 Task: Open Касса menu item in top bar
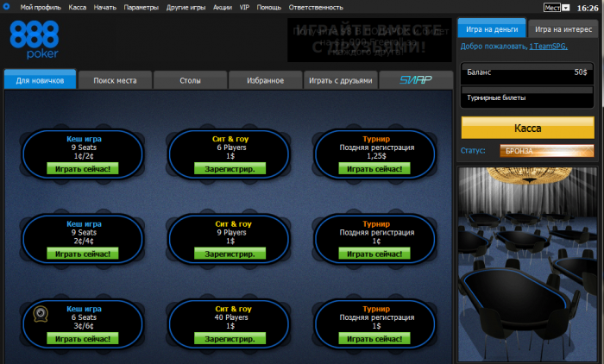78,7
